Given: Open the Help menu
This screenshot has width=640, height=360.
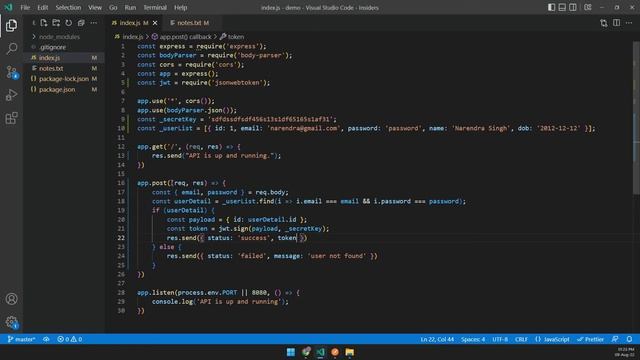Looking at the screenshot, I should 180,7.
